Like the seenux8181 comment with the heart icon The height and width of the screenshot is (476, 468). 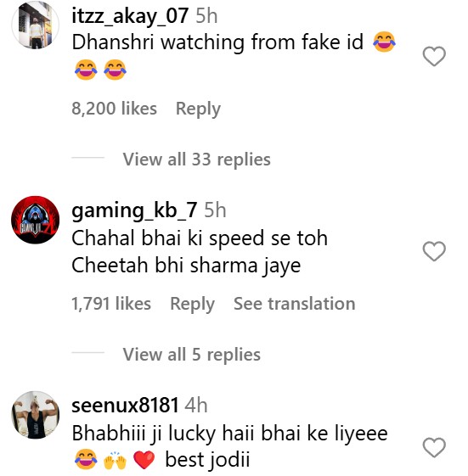(434, 447)
